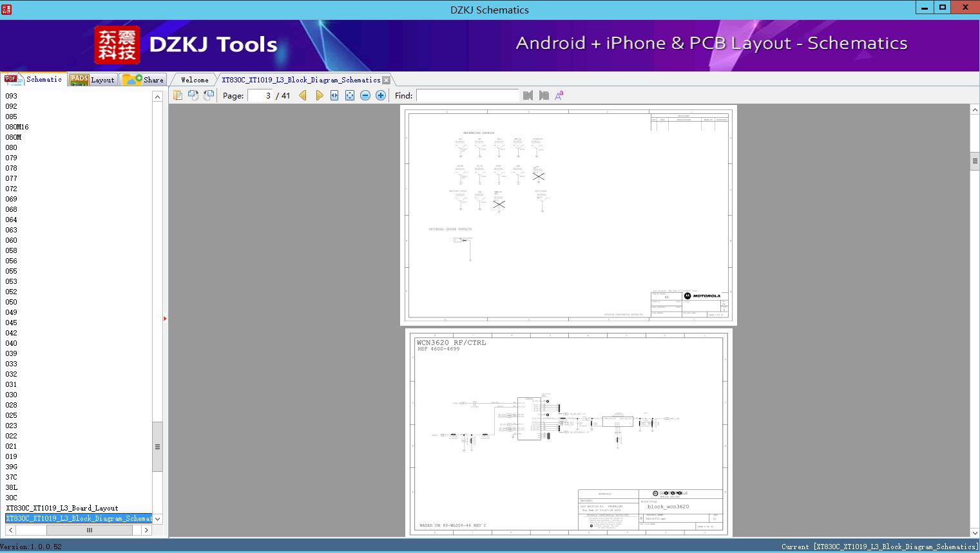Select list item 39G
980x553 pixels.
(12, 467)
